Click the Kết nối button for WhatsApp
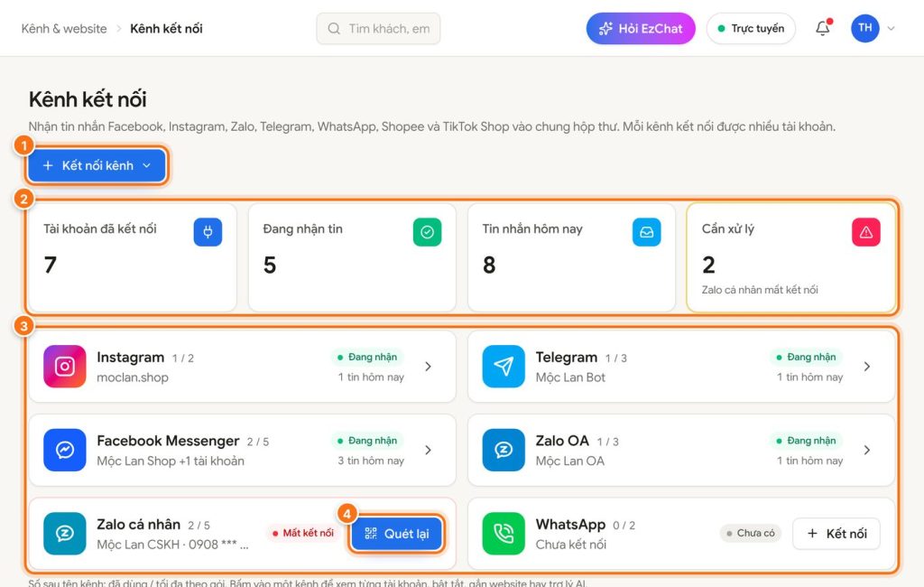The width and height of the screenshot is (924, 587). tap(836, 534)
